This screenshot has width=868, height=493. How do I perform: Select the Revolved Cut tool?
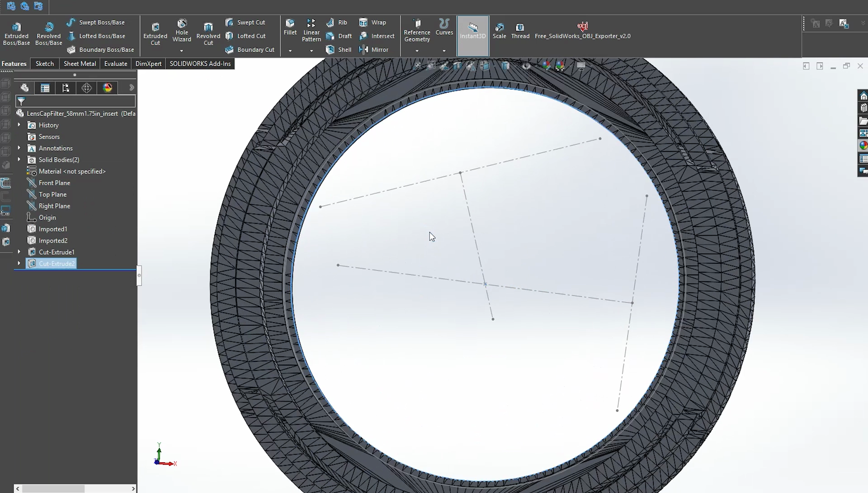coord(208,34)
